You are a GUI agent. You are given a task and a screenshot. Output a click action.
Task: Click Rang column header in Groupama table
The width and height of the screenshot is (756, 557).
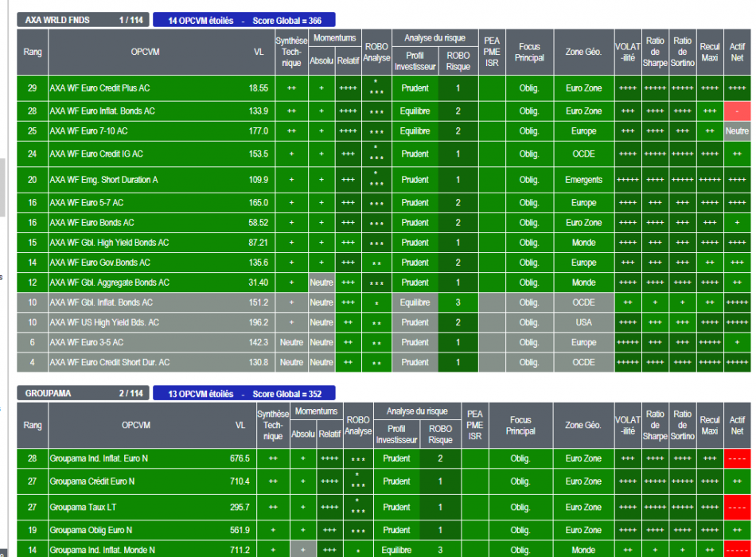coord(33,426)
